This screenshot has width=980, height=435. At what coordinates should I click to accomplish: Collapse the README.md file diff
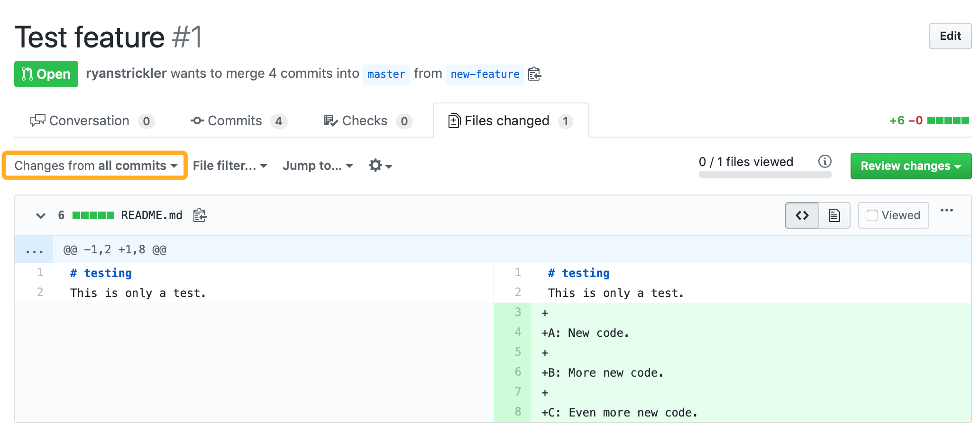point(41,216)
